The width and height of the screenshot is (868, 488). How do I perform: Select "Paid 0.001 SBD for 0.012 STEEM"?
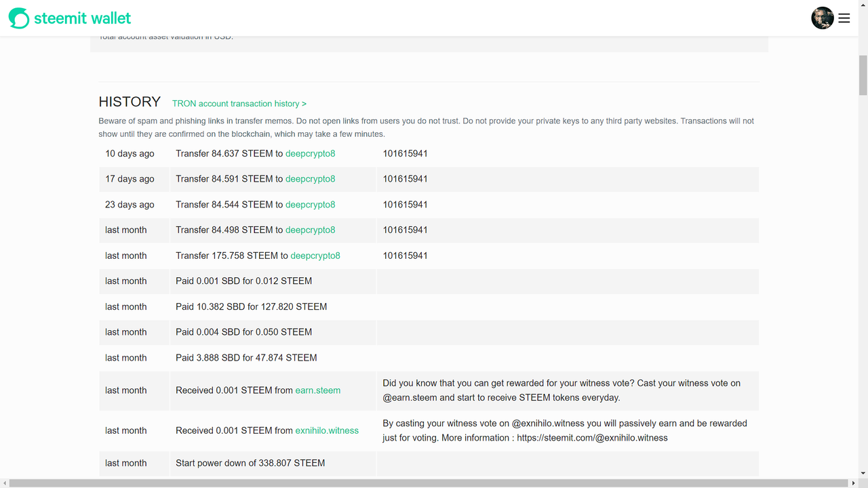click(243, 281)
